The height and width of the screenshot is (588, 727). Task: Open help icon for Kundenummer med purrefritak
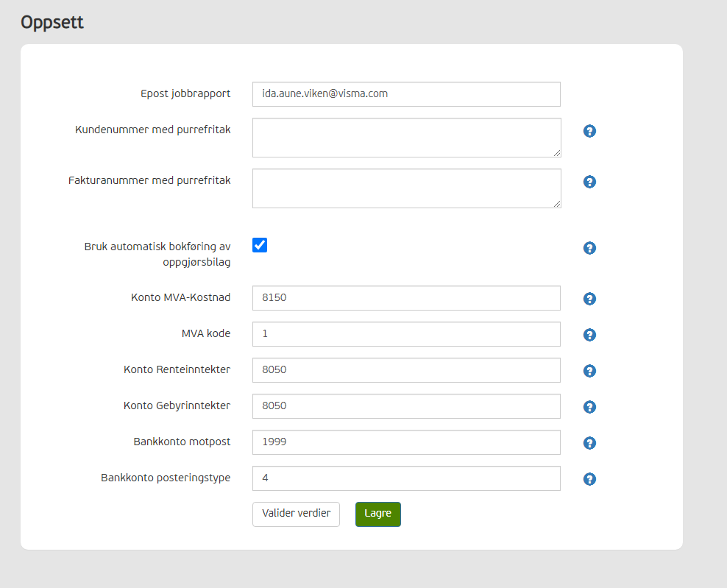point(589,131)
